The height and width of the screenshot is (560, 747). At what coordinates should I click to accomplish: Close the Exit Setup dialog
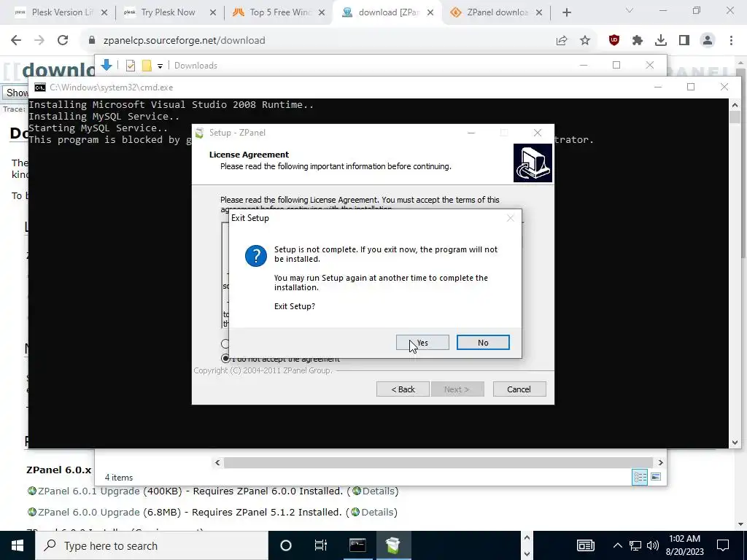pos(510,218)
